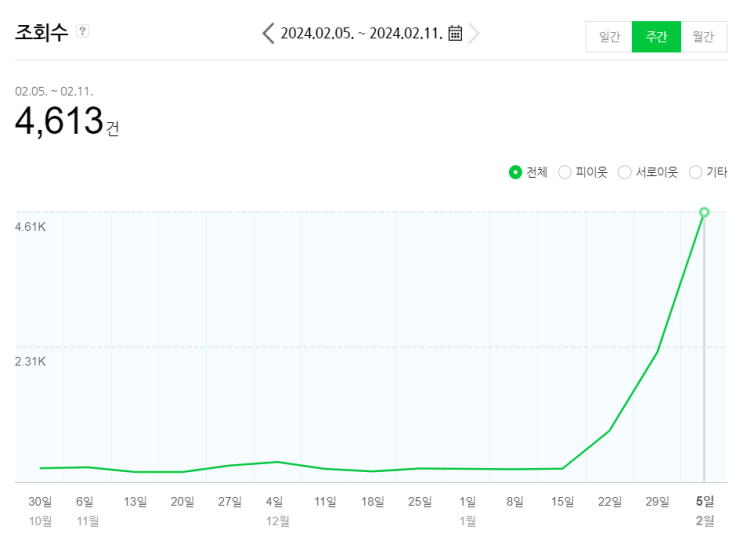Image resolution: width=743 pixels, height=544 pixels.
Task: Select the 서로이웃 radio button
Action: [x=625, y=172]
